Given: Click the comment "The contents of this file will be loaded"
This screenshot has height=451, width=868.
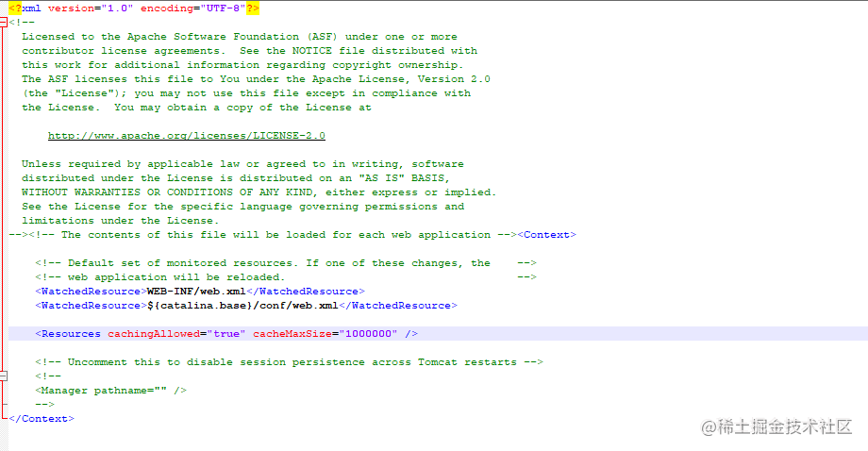Looking at the screenshot, I should [273, 235].
